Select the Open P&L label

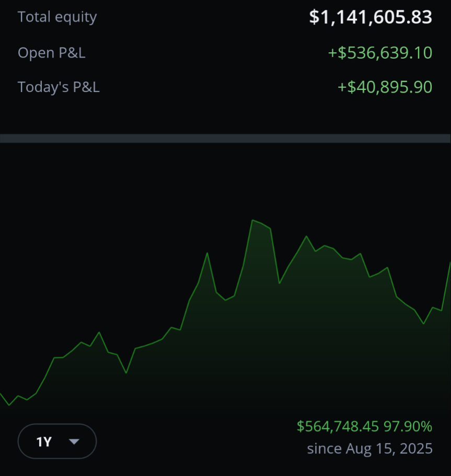pyautogui.click(x=52, y=53)
